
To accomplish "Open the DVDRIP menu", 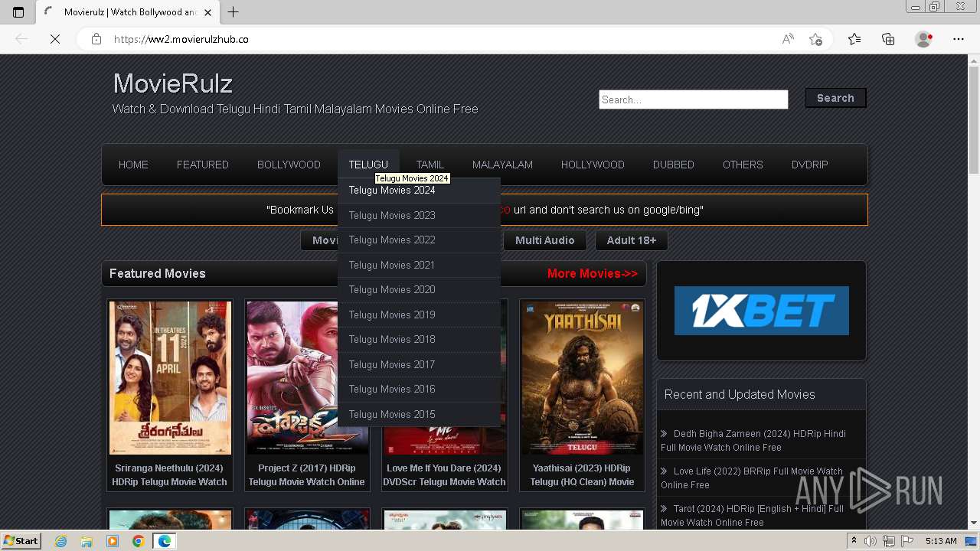I will pos(810,165).
